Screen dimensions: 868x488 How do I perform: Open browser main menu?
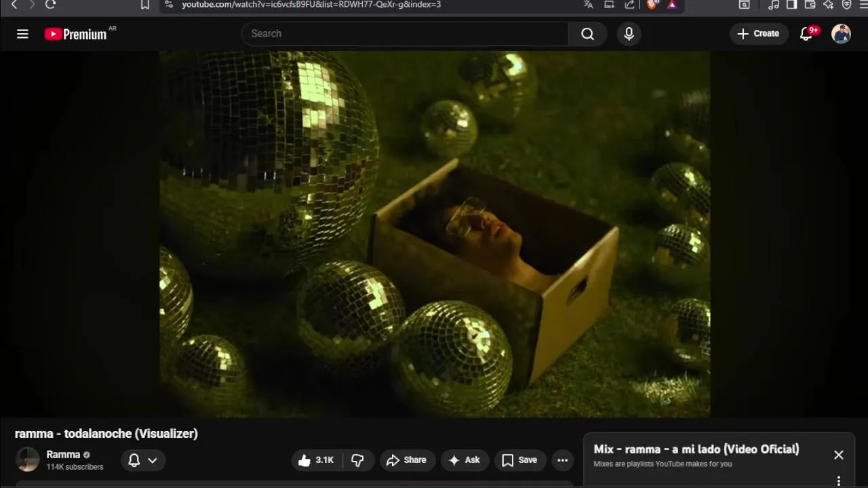click(x=863, y=5)
